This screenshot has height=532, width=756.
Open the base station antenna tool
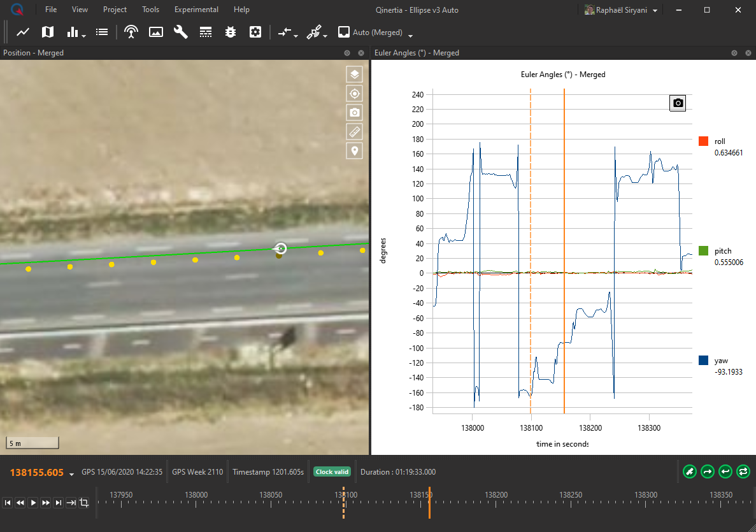coord(131,32)
